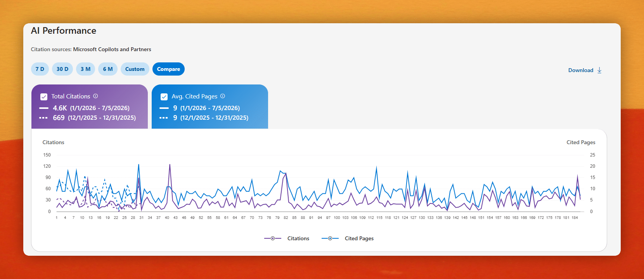The width and height of the screenshot is (644, 279).
Task: Click the citations peak near day 40
Action: click(x=170, y=165)
